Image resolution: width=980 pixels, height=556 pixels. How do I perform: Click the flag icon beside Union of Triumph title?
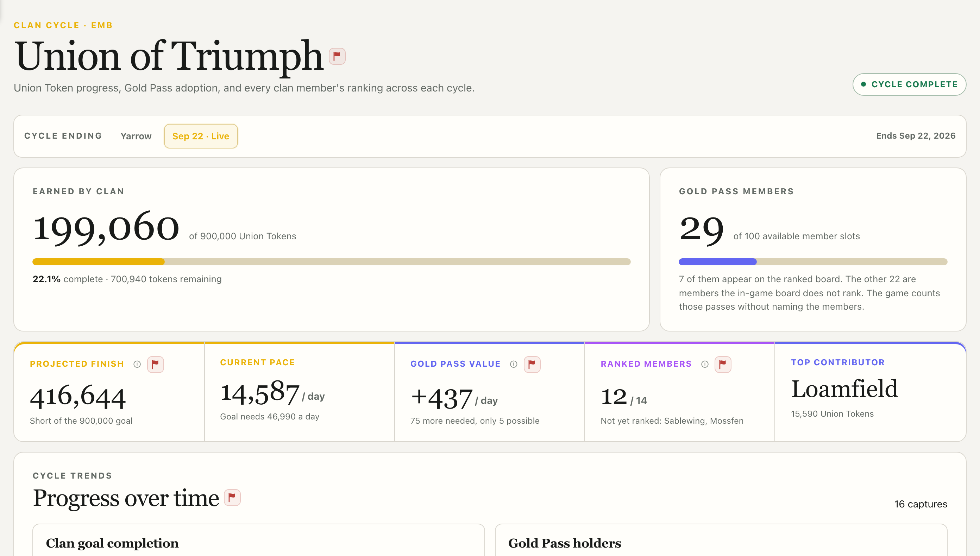click(337, 57)
